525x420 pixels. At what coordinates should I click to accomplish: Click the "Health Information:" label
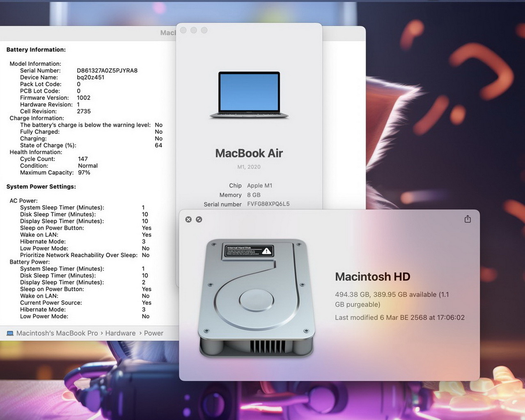point(36,152)
